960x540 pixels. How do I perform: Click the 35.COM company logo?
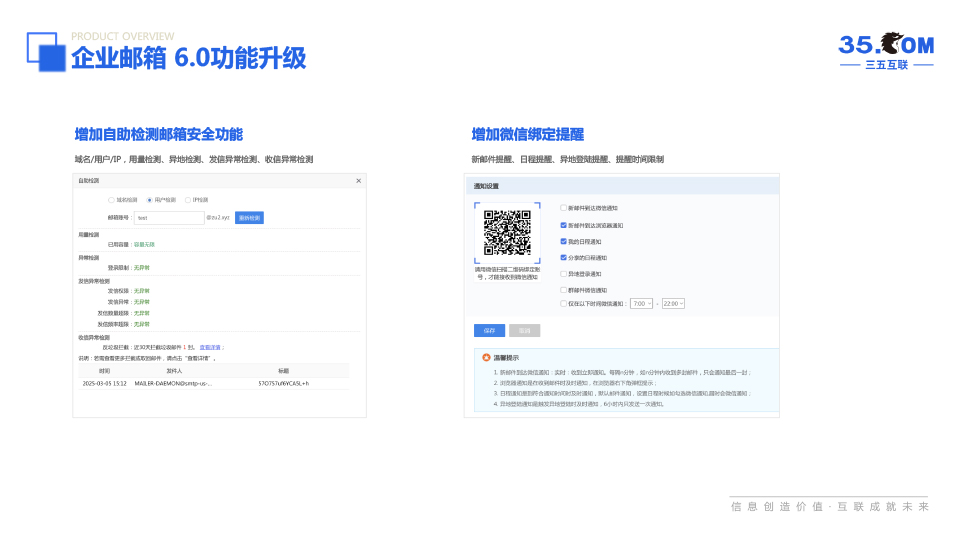(885, 50)
